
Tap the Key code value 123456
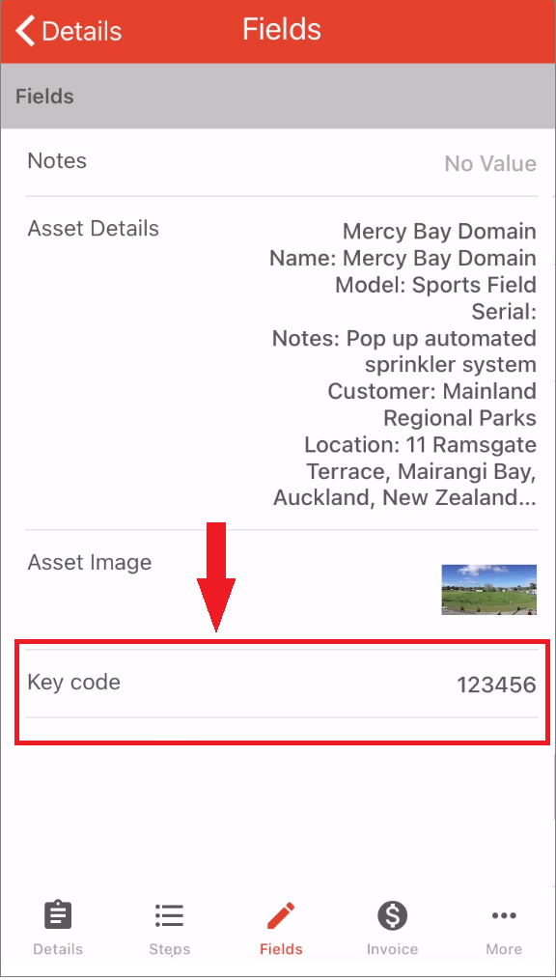[495, 684]
